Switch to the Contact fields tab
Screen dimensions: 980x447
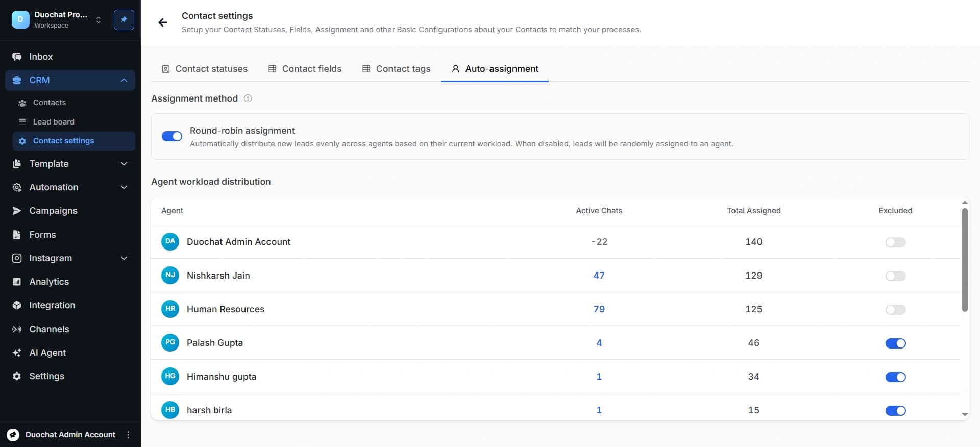pyautogui.click(x=305, y=69)
